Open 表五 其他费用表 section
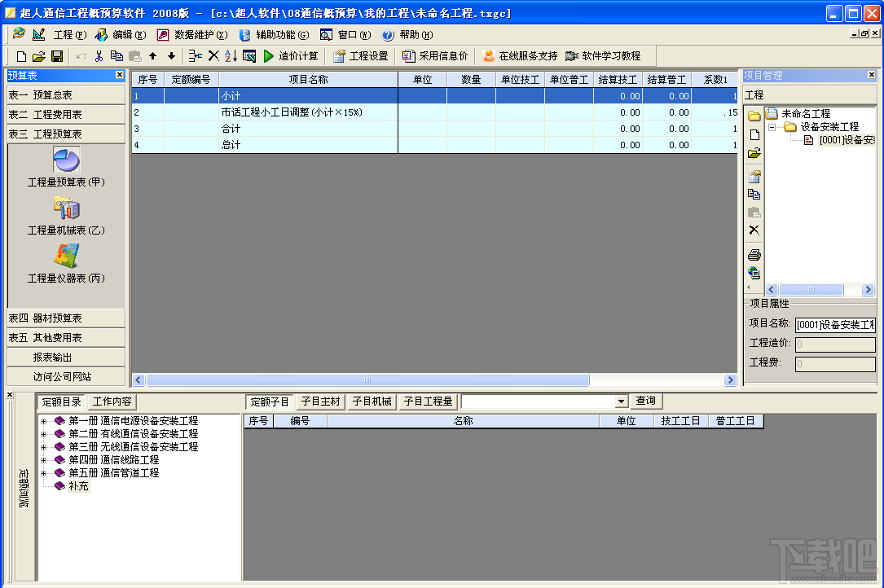The width and height of the screenshot is (884, 588). 66,338
